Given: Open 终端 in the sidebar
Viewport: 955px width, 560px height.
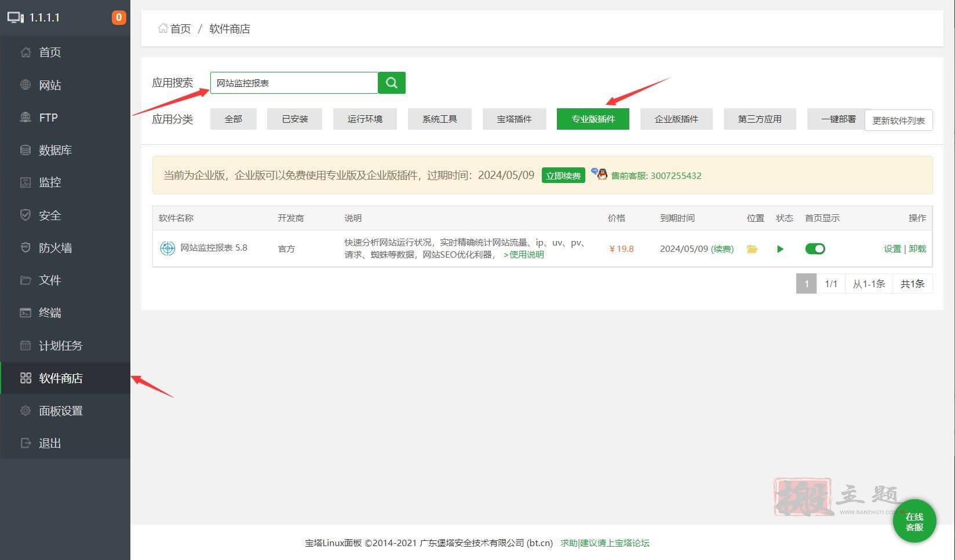Looking at the screenshot, I should tap(65, 313).
